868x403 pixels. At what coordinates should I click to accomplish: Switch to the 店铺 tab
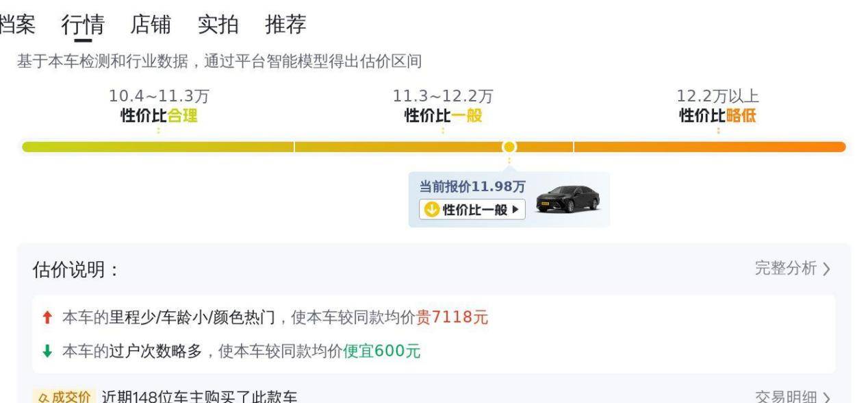coord(151,25)
